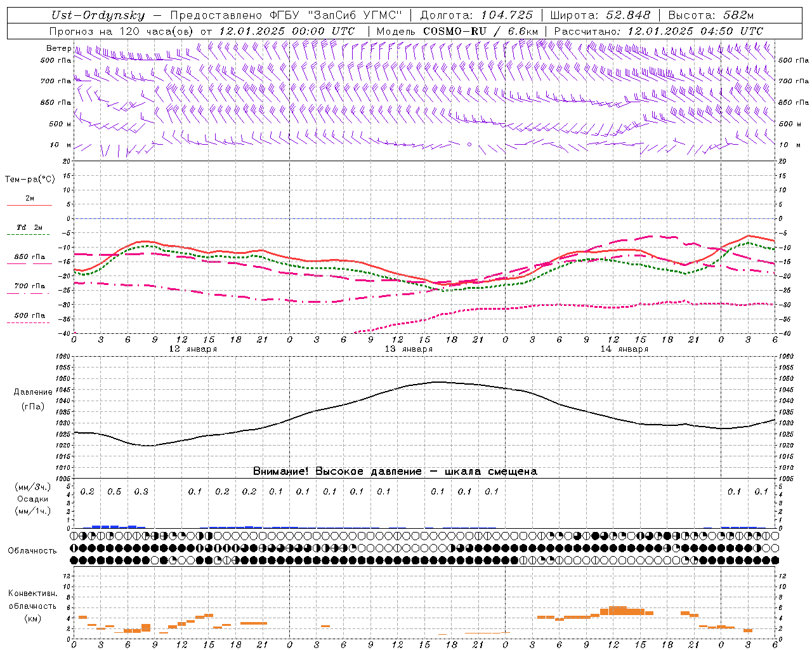Click the Модель COSMO-RU / 6.6км text
812x650 pixels.
tap(457, 31)
